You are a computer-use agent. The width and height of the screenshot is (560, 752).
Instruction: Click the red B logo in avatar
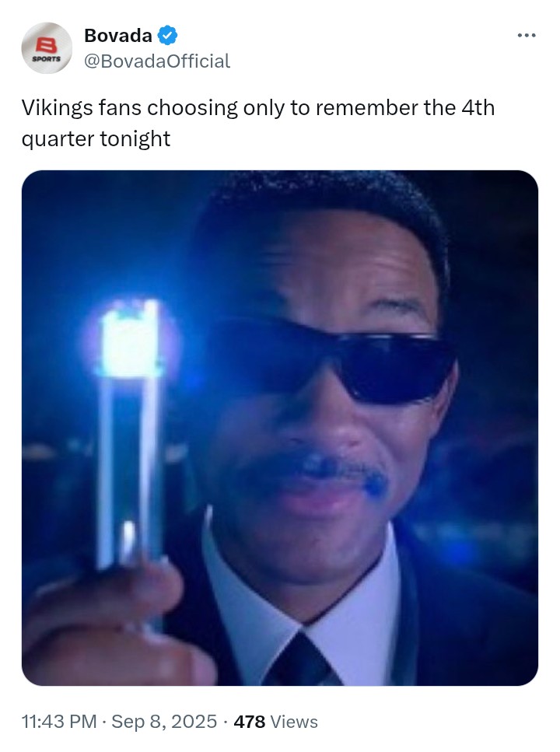[x=47, y=46]
